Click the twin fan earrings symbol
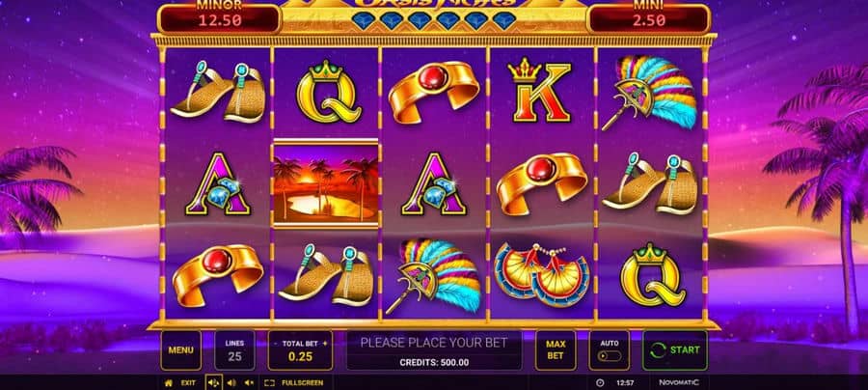The height and width of the screenshot is (390, 868). (542, 274)
